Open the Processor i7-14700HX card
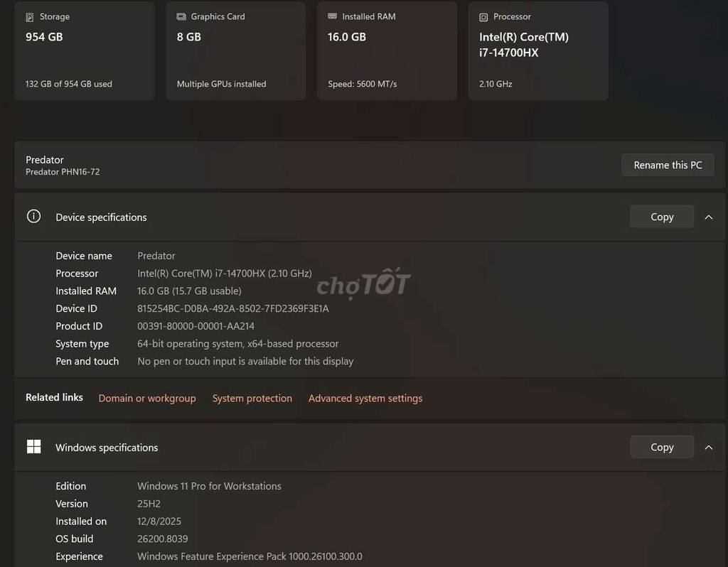Screen dimensions: 728x567 (x=538, y=50)
